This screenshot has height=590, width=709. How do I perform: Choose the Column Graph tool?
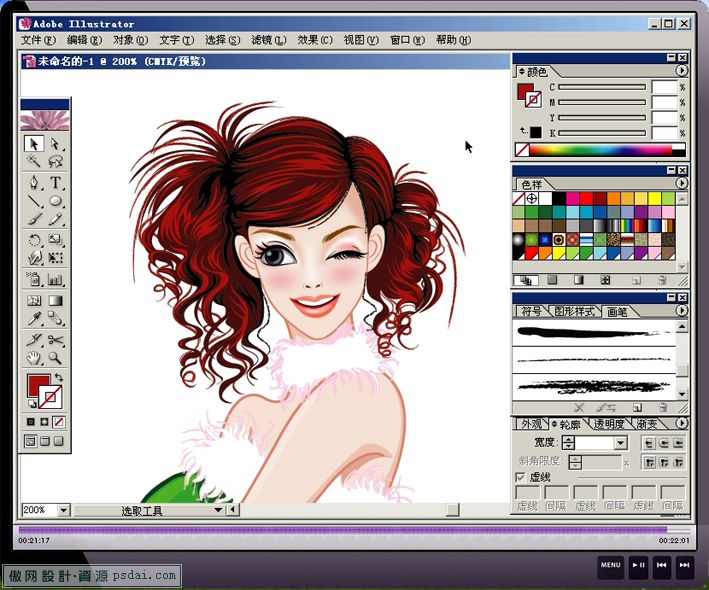pos(56,279)
